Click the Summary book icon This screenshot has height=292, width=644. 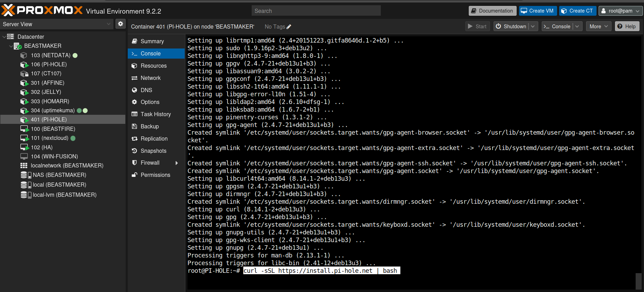point(134,41)
